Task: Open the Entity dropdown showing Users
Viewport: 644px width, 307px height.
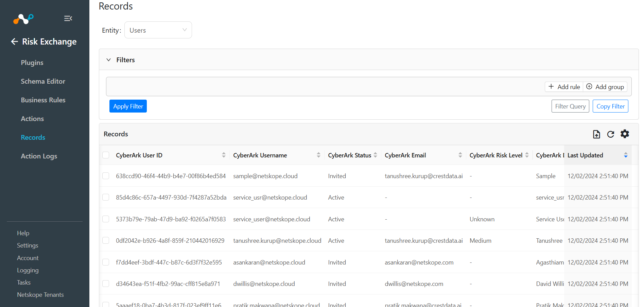Action: (x=158, y=30)
